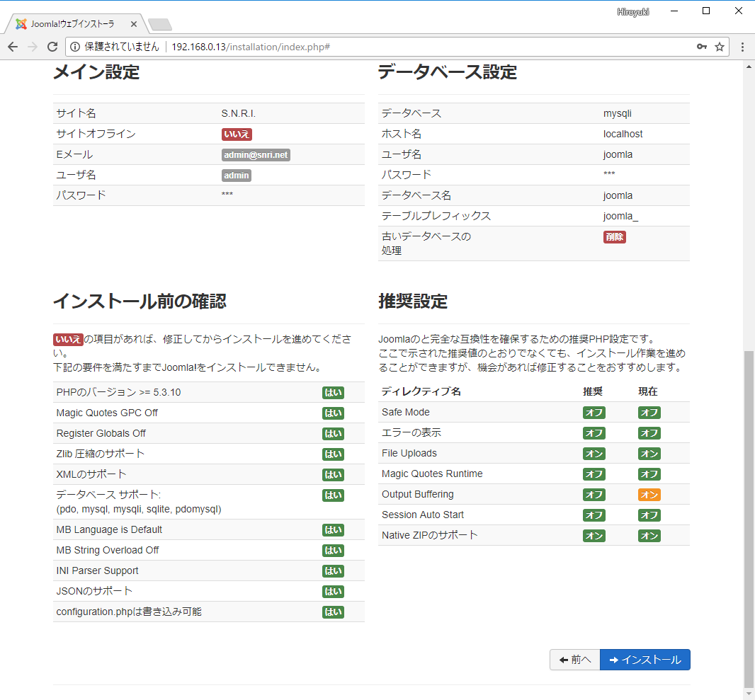Go back with the browser back arrow

click(x=13, y=47)
